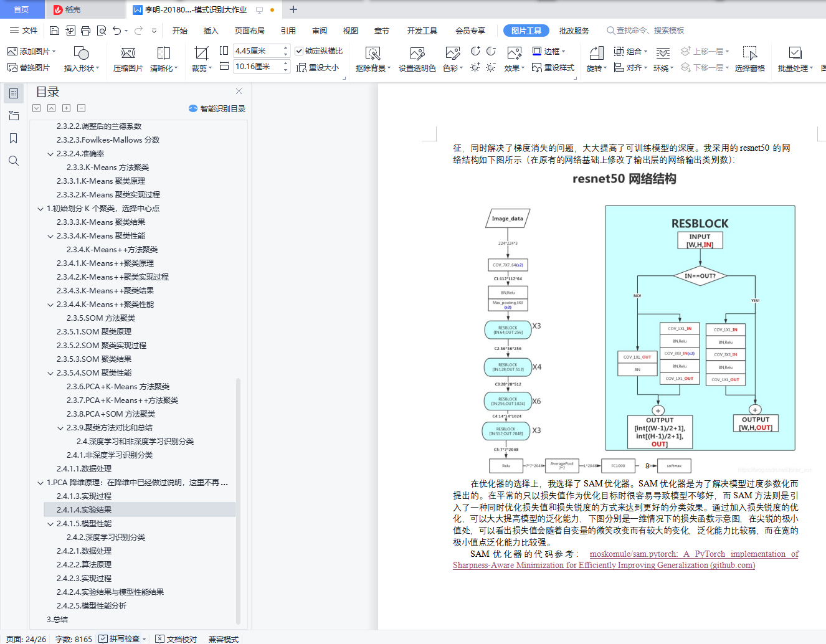Collapse the 2.3.2.4.准确率 outline item

[x=50, y=154]
